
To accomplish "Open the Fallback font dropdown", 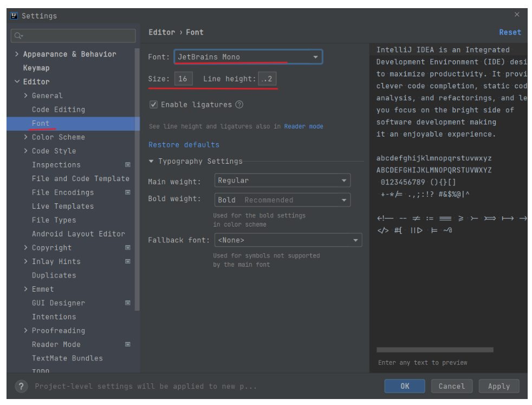I will pos(356,240).
